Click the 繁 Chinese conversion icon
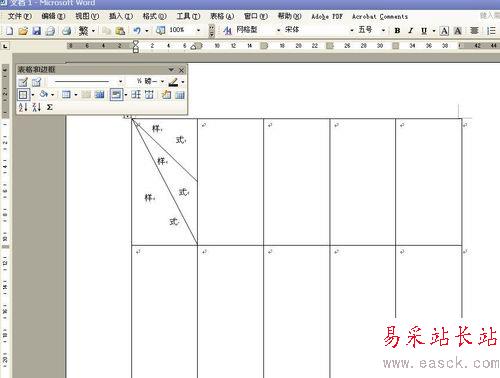The height and width of the screenshot is (378, 500). point(83,31)
